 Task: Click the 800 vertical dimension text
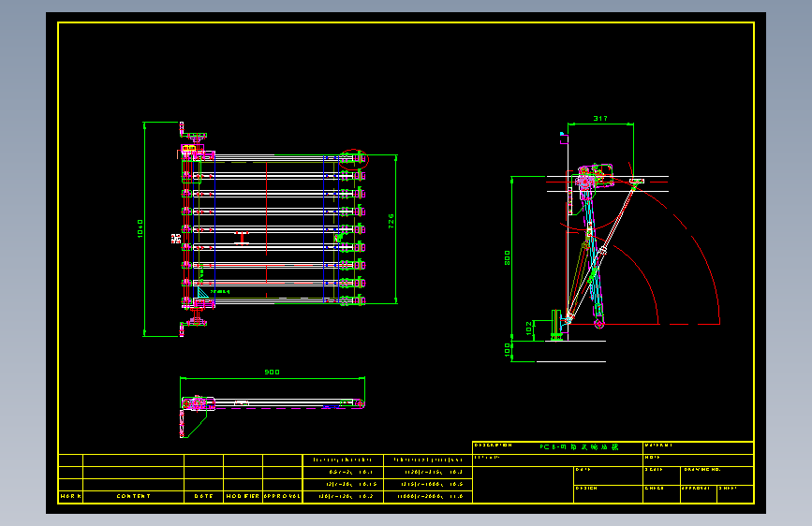click(x=507, y=257)
